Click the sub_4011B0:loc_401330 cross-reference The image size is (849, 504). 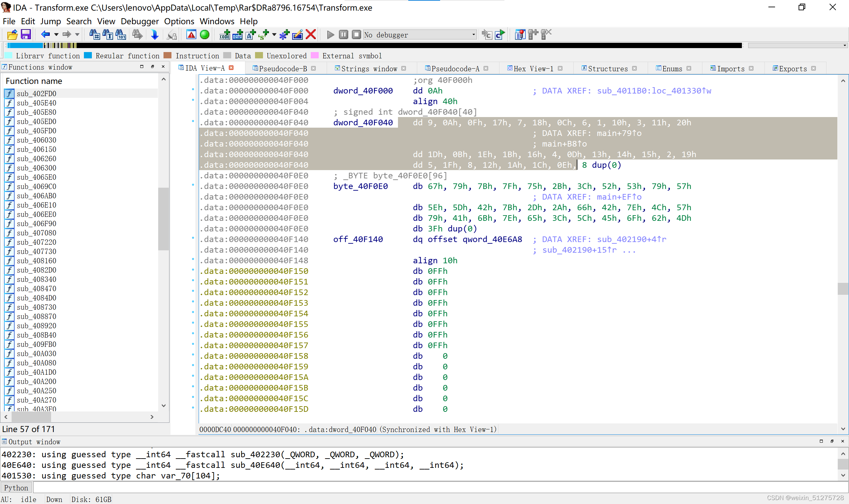[654, 91]
